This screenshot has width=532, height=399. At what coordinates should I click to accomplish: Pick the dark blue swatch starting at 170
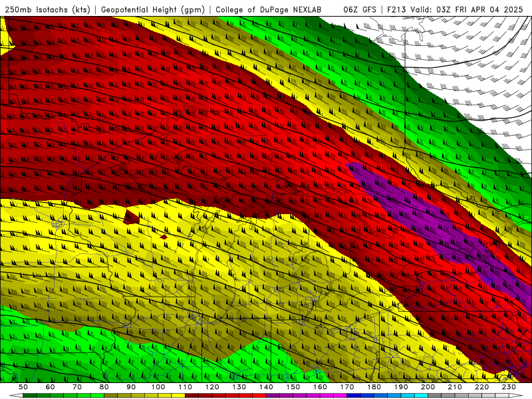point(354,395)
